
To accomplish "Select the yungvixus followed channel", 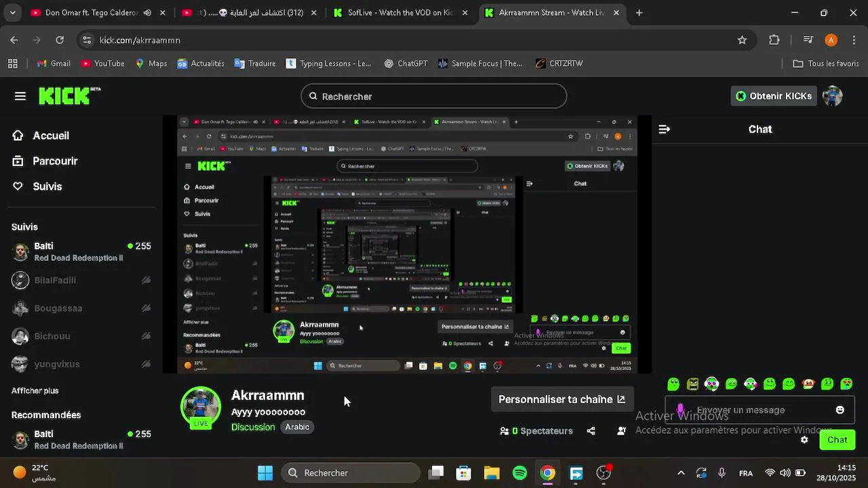I will tap(81, 364).
